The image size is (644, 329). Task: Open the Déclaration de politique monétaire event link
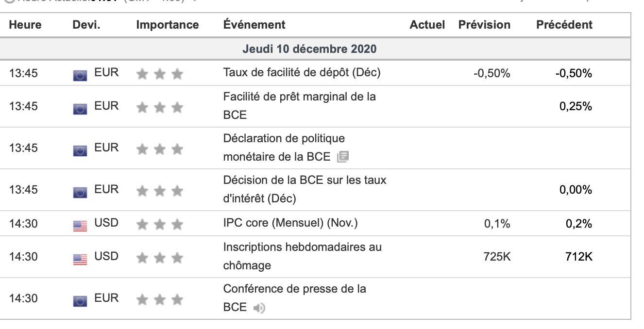(284, 139)
